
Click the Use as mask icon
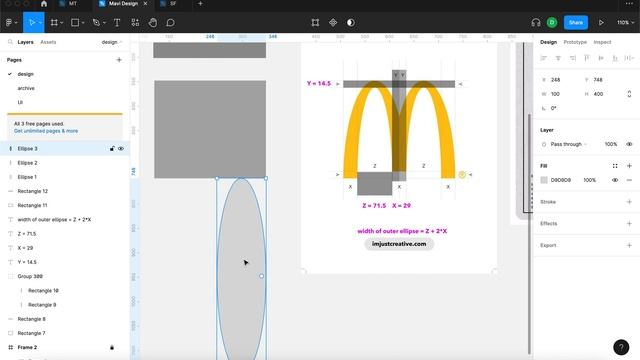click(x=351, y=23)
